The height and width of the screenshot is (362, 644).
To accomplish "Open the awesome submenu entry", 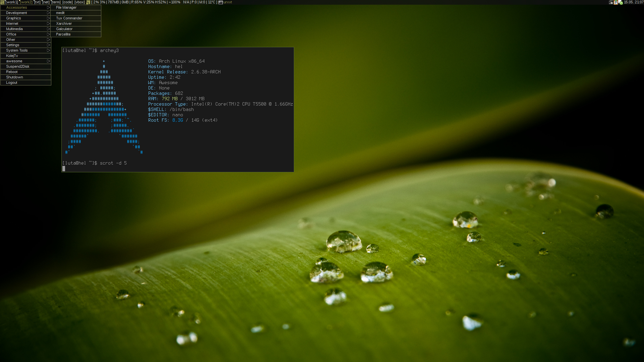I will pyautogui.click(x=26, y=61).
